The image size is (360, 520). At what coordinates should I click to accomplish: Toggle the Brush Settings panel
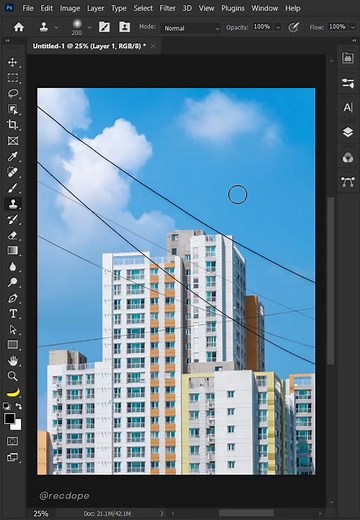tap(104, 27)
